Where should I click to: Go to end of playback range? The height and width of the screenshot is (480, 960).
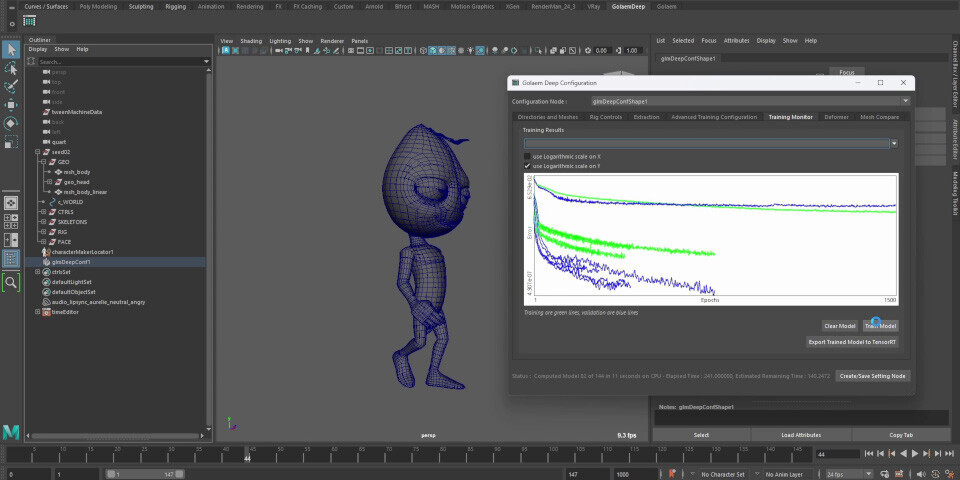tap(950, 454)
